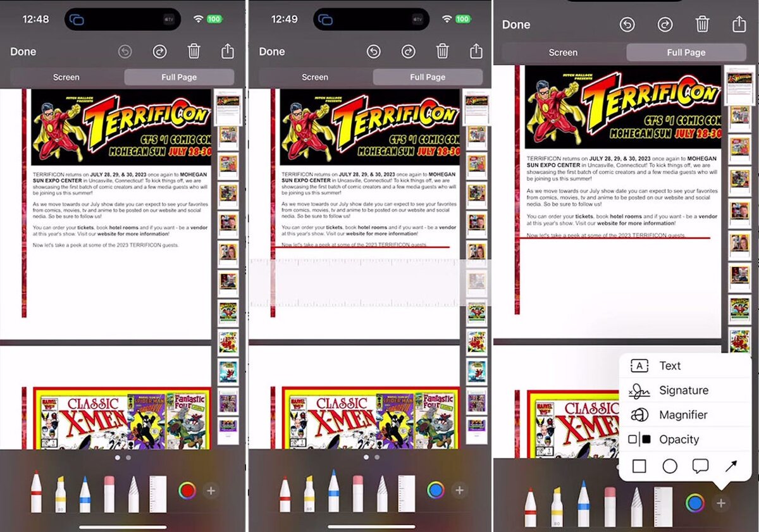
Task: Choose Text from the markup popup menu
Action: (x=685, y=366)
